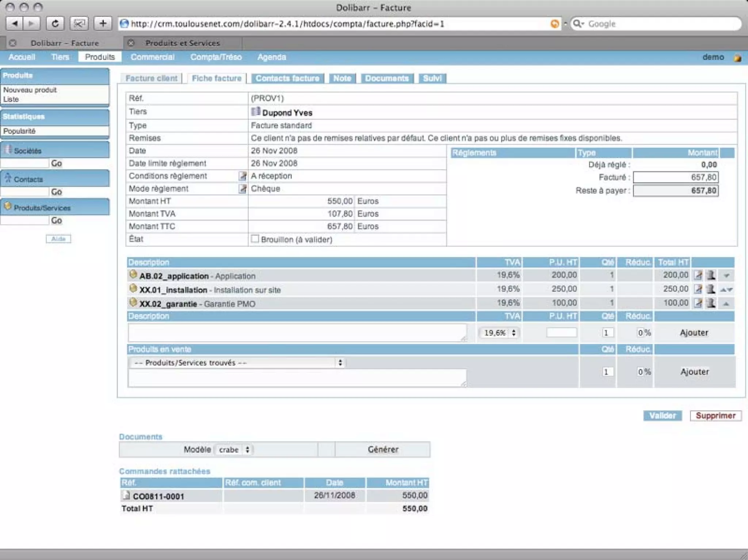Move AB.02_application line down
The height and width of the screenshot is (560, 748).
726,276
